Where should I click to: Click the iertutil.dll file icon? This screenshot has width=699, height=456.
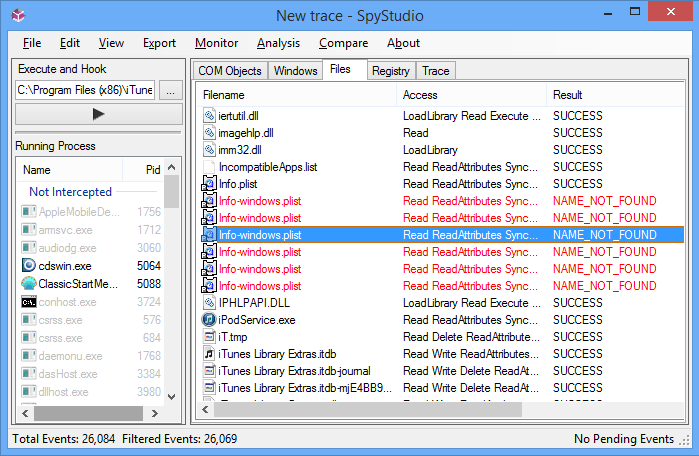209,116
